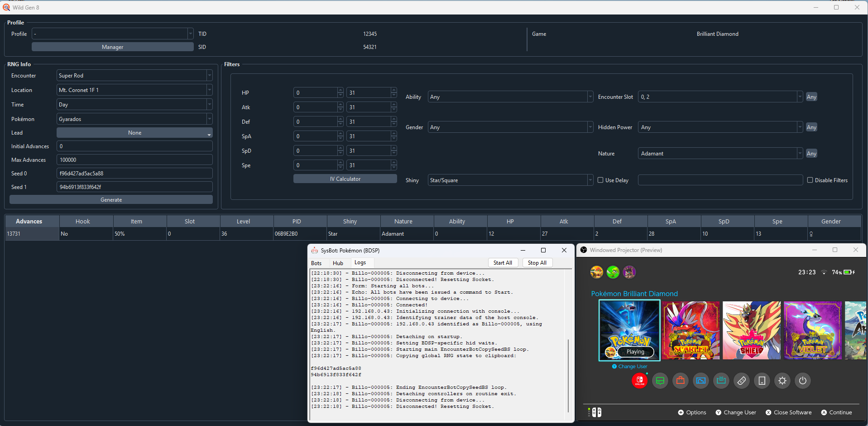Image resolution: width=868 pixels, height=426 pixels.
Task: Open the Nature dropdown showing Adamant
Action: tap(720, 153)
